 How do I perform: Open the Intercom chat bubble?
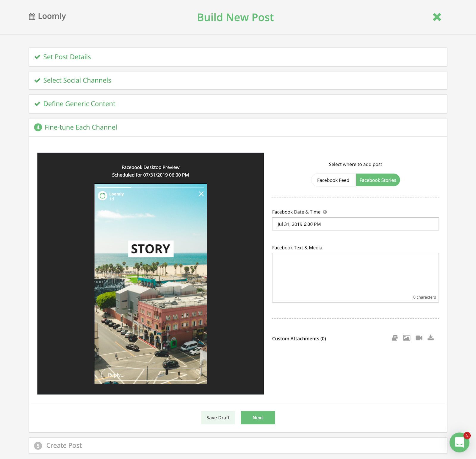tap(459, 443)
